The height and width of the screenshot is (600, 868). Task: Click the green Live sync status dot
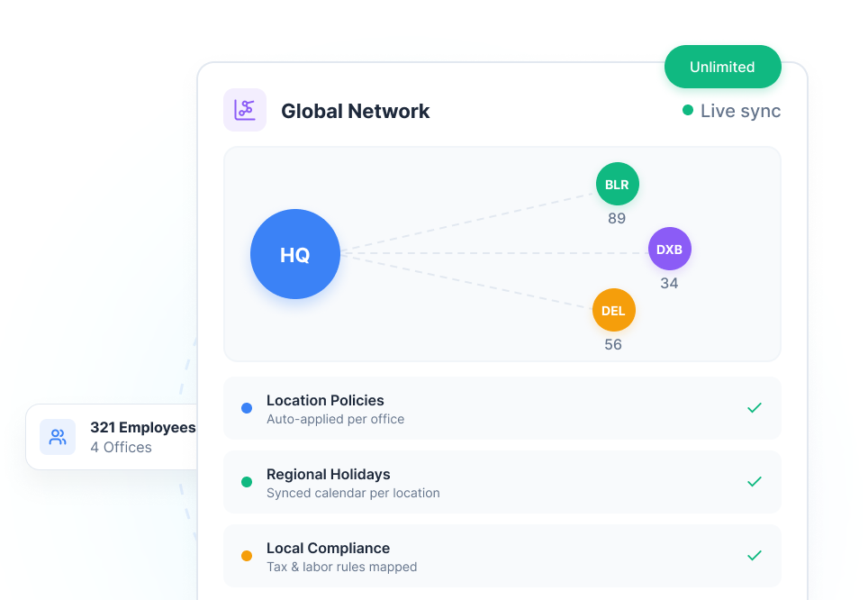pyautogui.click(x=688, y=110)
